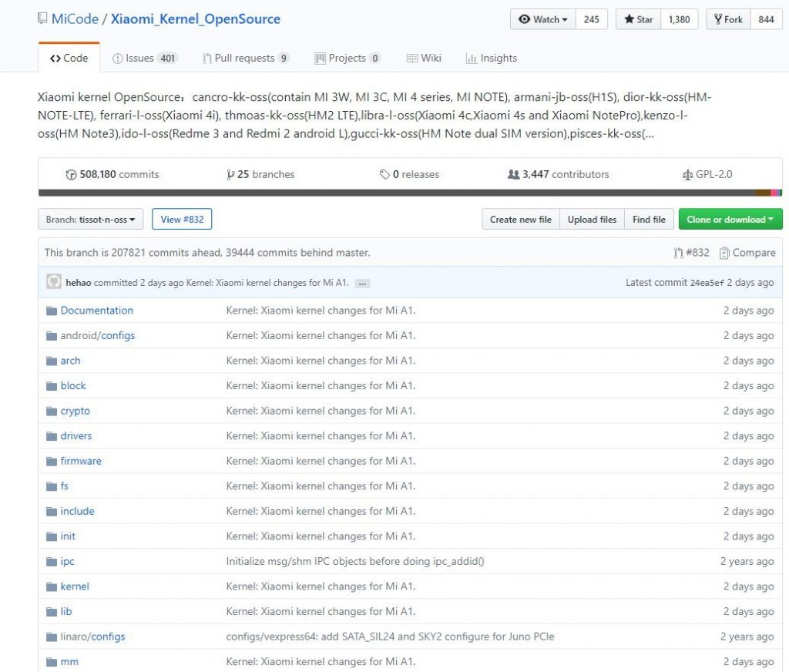Click the Compare diff icon

click(x=724, y=253)
